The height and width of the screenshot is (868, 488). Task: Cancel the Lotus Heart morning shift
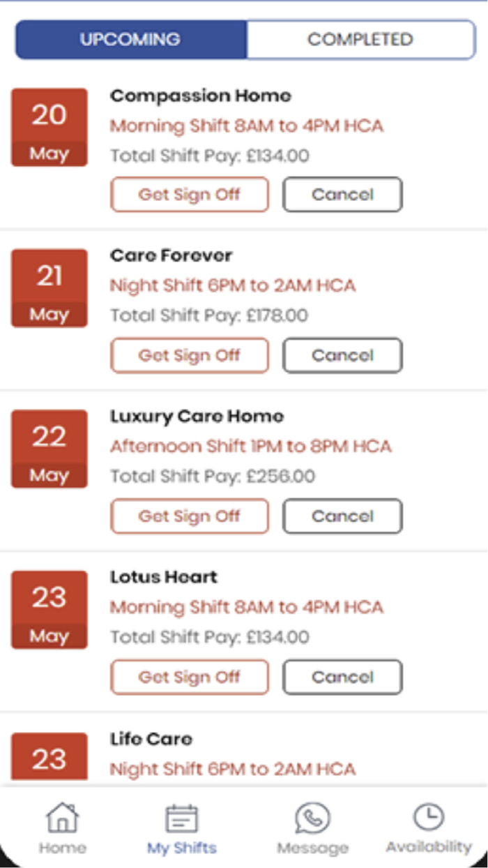(342, 677)
